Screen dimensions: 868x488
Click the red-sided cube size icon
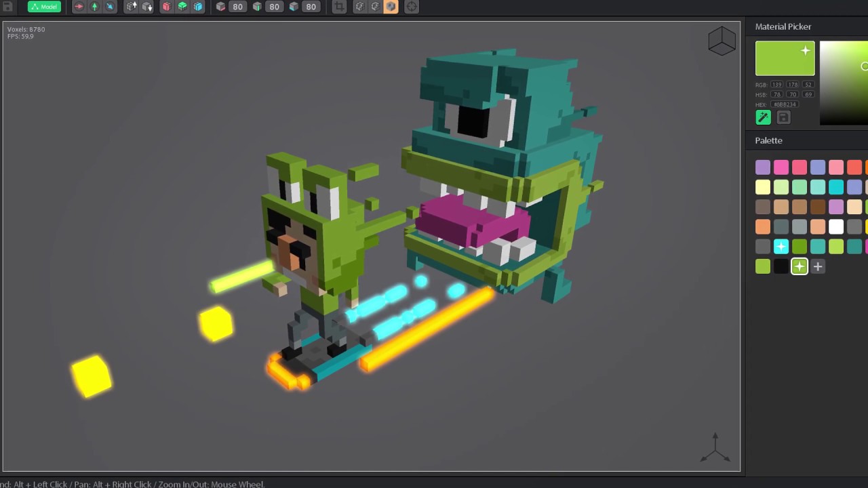(220, 7)
